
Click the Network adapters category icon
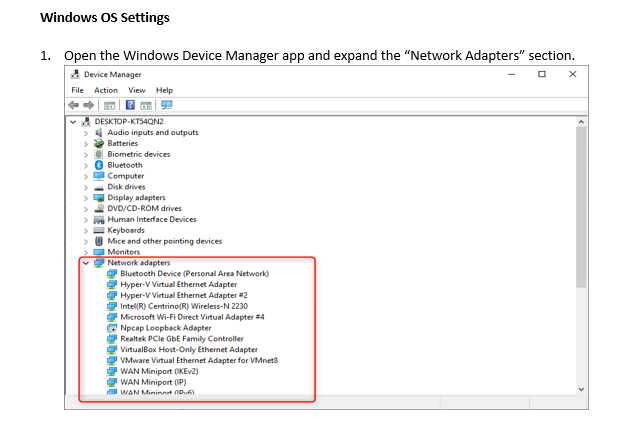tap(99, 263)
